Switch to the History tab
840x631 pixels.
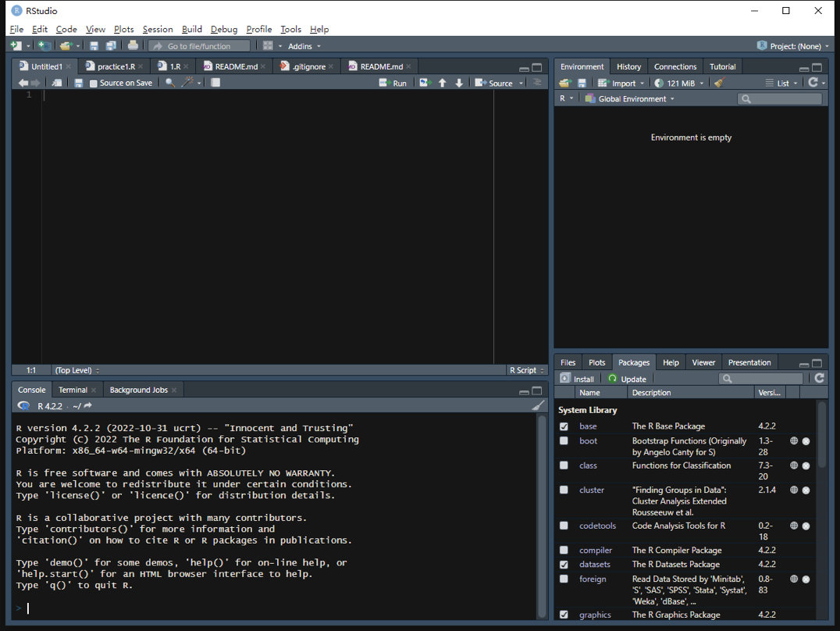[x=628, y=66]
